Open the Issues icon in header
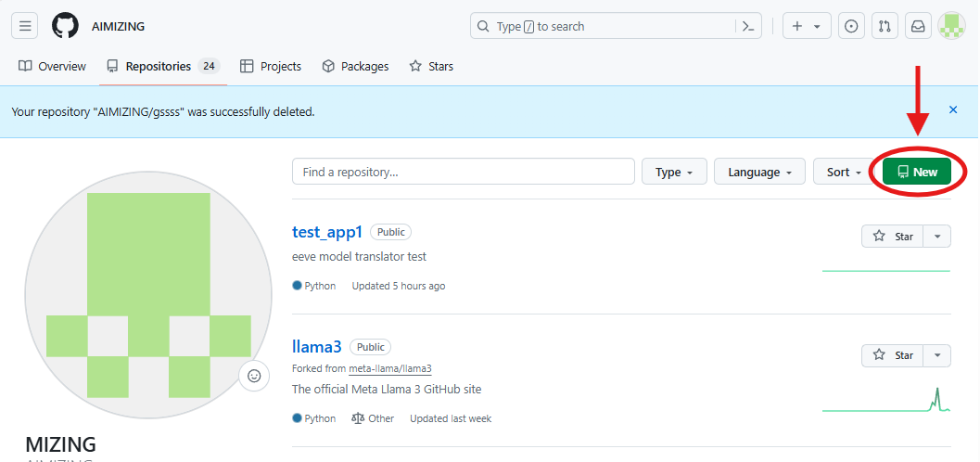The width and height of the screenshot is (980, 462). [850, 26]
